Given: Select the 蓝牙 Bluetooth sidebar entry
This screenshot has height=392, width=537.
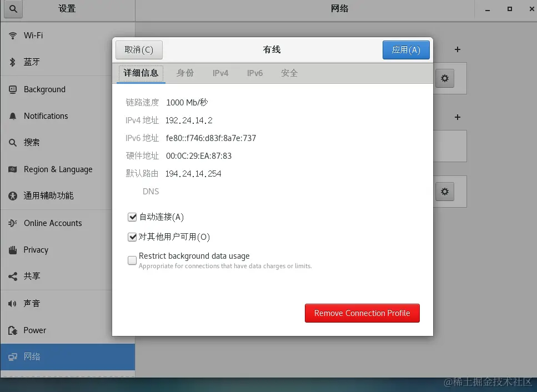Looking at the screenshot, I should click(x=68, y=62).
